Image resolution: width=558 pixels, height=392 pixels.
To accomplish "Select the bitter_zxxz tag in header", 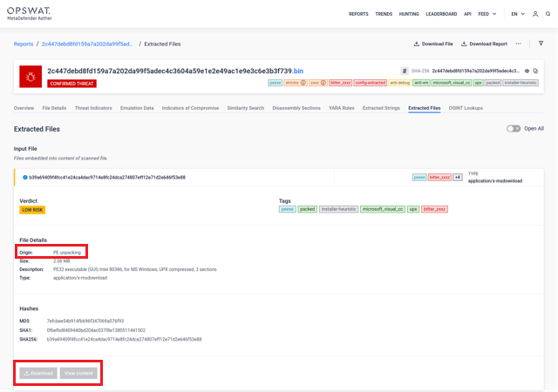I will click(341, 83).
